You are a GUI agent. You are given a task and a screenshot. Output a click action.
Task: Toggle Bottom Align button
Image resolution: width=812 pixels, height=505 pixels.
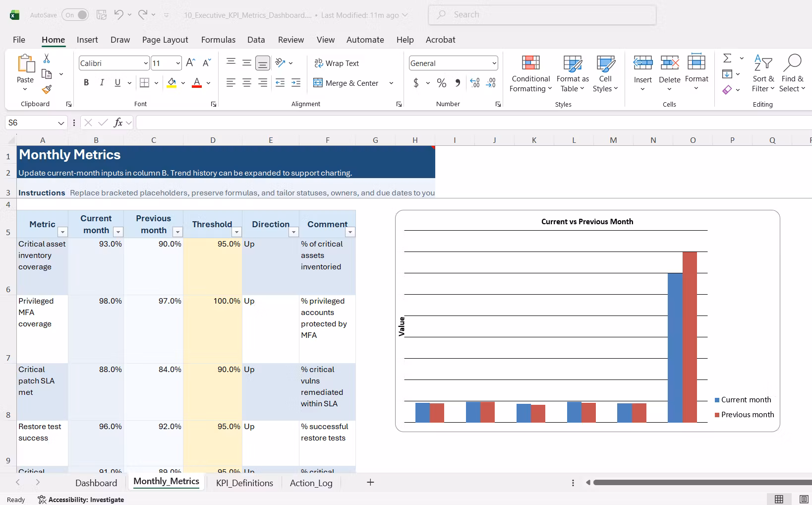coord(263,63)
